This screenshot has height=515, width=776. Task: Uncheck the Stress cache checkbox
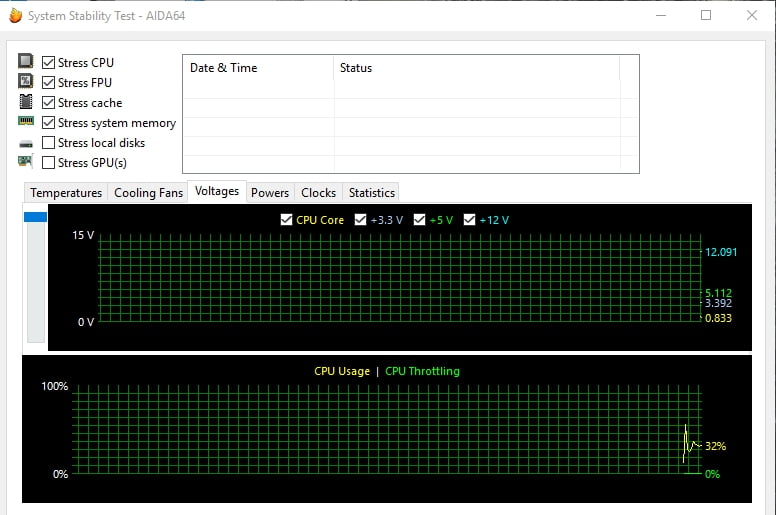[48, 102]
